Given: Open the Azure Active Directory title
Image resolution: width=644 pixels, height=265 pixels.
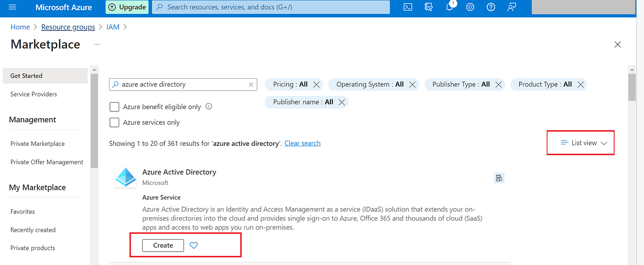Looking at the screenshot, I should click(x=179, y=172).
